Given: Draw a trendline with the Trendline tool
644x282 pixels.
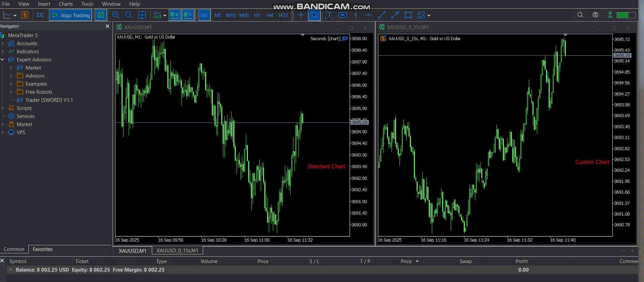Looking at the screenshot, I should point(382,15).
